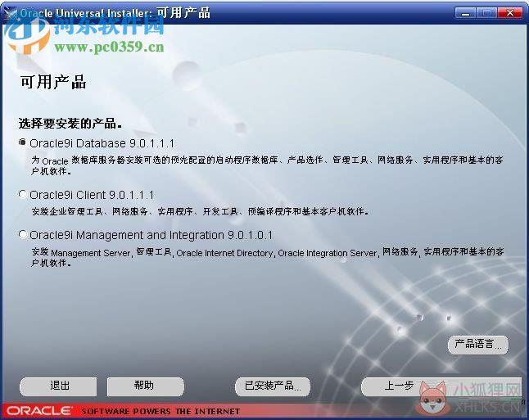Click the 选择要安装的产品 instruction text

click(70, 124)
